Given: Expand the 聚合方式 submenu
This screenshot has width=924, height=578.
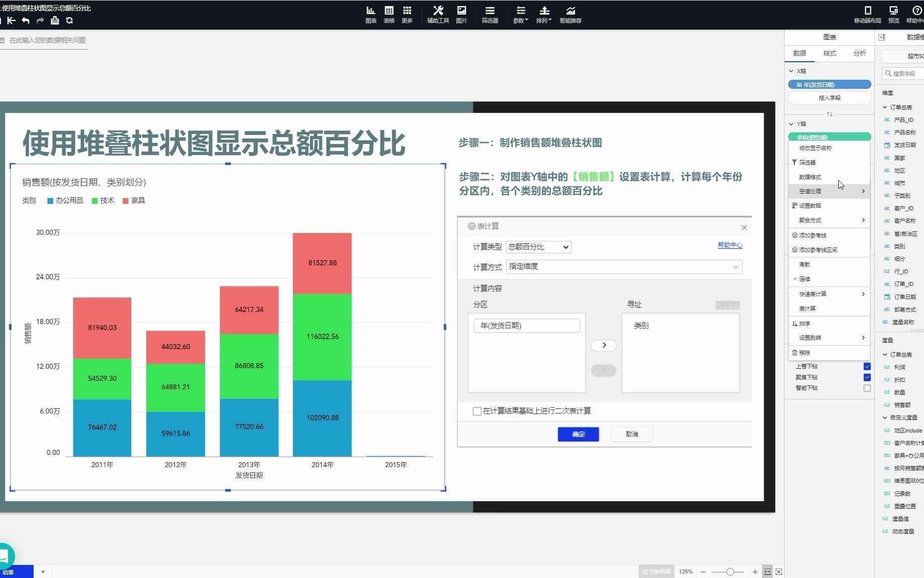Looking at the screenshot, I should [x=829, y=220].
